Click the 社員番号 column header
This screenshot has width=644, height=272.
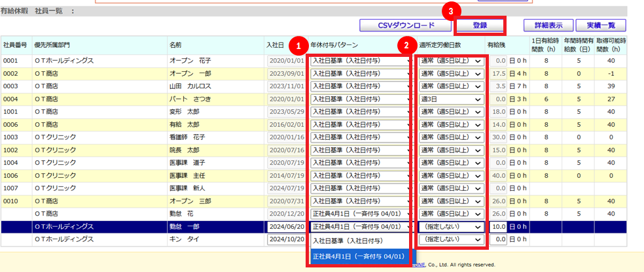coord(15,44)
